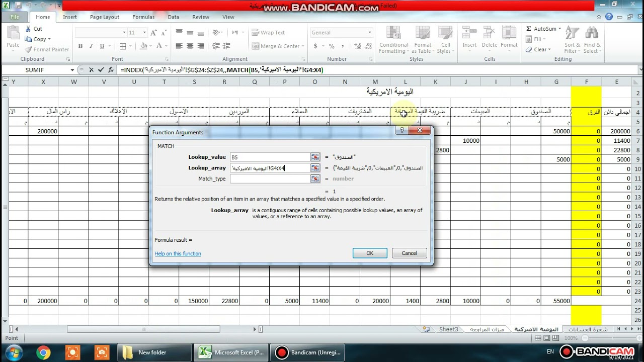This screenshot has height=362, width=644.
Task: Click the Match_type input field
Action: [269, 178]
